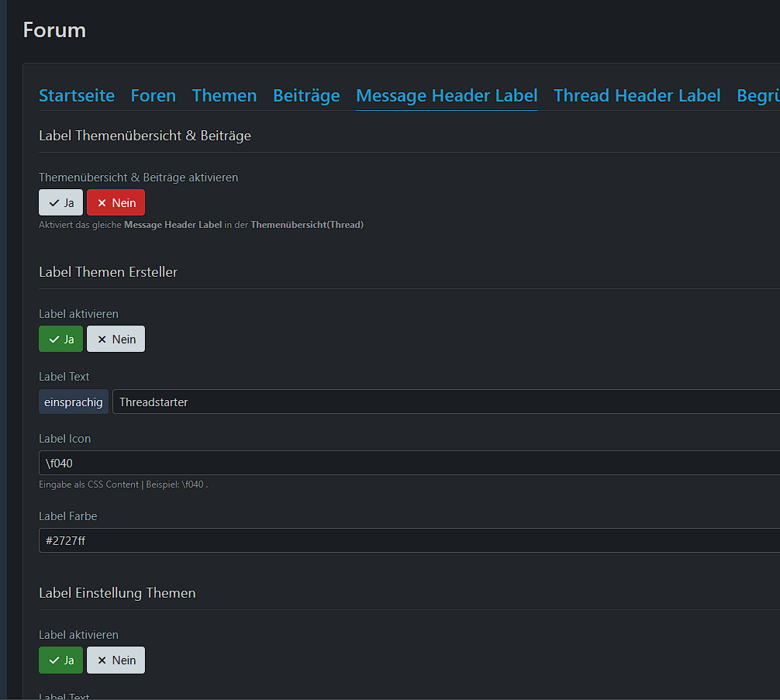Click the Label Farbe field with #2727ff
Viewport: 780px width, 700px height.
409,541
